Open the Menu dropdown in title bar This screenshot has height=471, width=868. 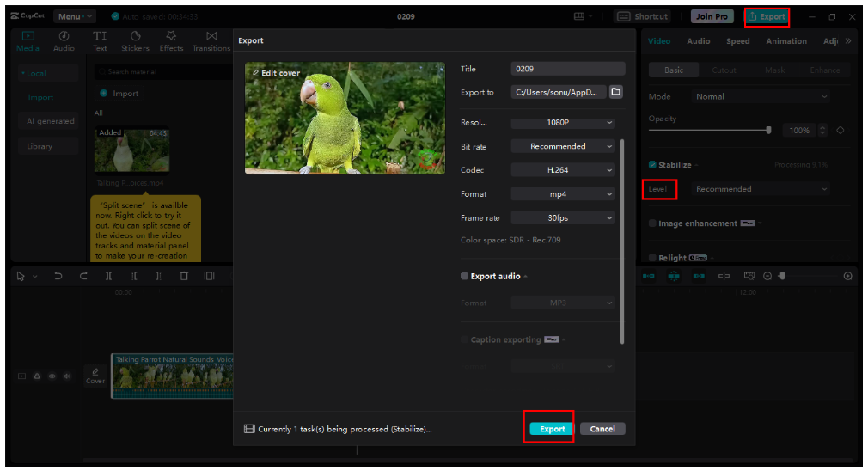click(75, 16)
